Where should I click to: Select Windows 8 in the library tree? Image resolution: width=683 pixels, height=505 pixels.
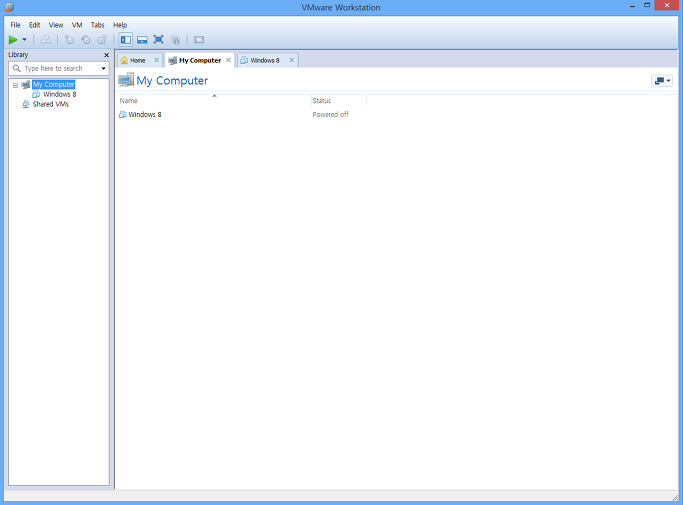click(x=60, y=94)
